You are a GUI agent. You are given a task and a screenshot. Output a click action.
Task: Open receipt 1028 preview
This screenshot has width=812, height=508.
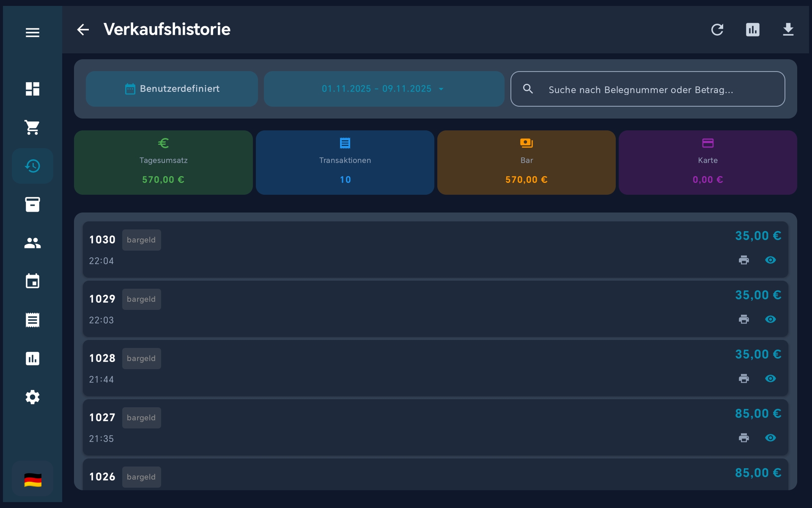771,378
